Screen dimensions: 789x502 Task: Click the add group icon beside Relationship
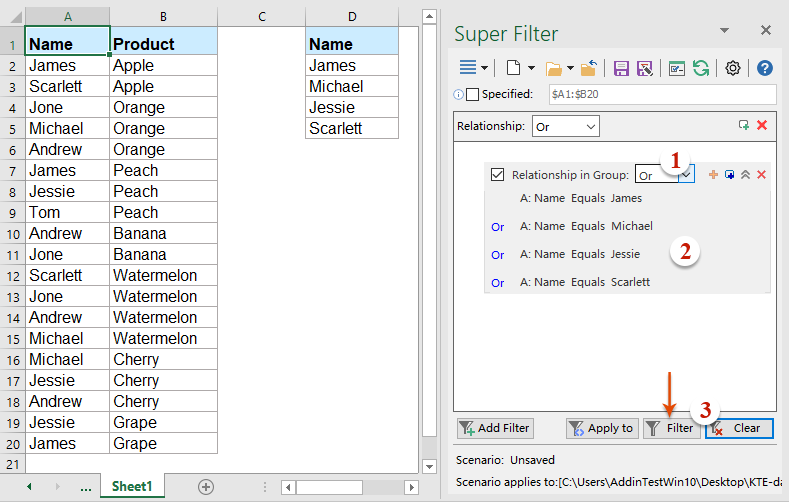point(743,126)
